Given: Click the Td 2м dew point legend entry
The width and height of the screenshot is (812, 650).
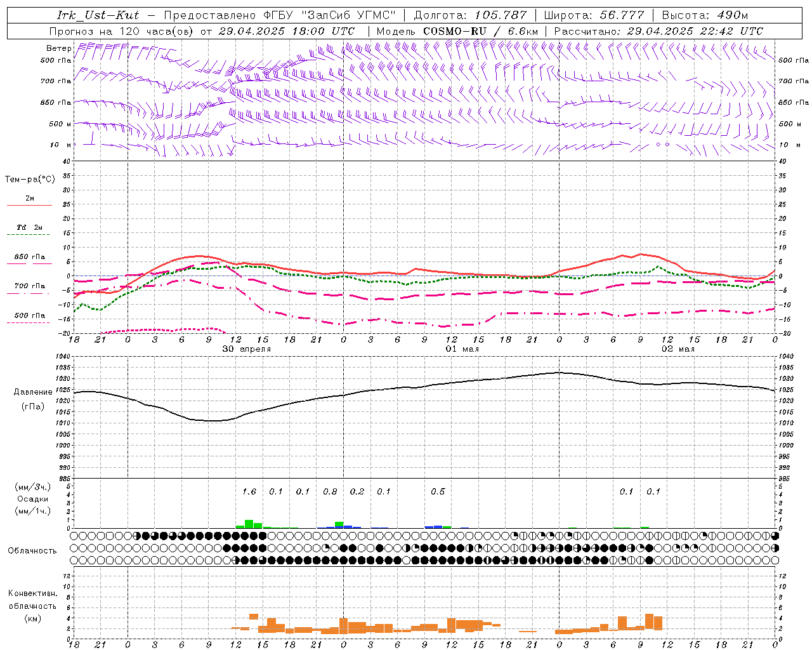Looking at the screenshot, I should [30, 227].
